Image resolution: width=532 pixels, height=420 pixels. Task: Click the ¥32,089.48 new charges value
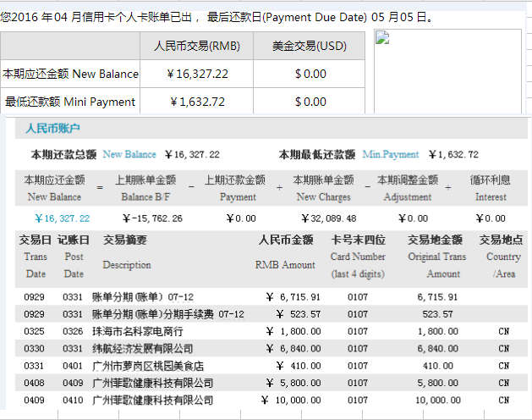323,218
